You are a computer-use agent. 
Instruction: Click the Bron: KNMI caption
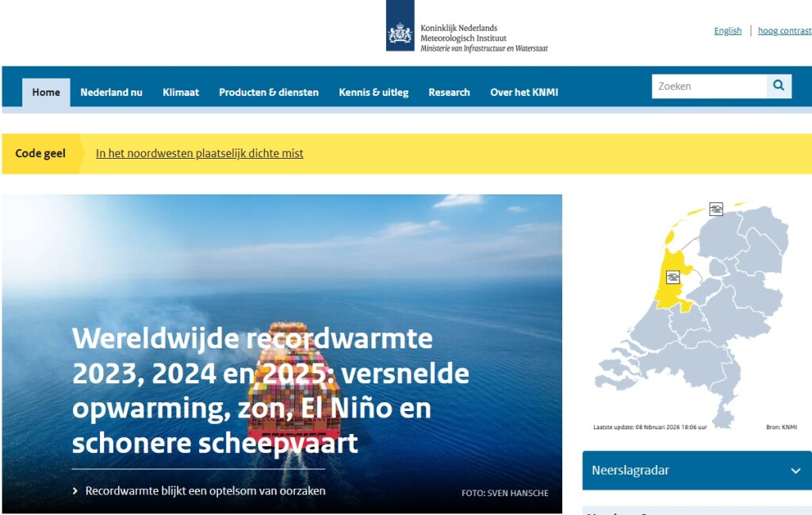tap(781, 427)
